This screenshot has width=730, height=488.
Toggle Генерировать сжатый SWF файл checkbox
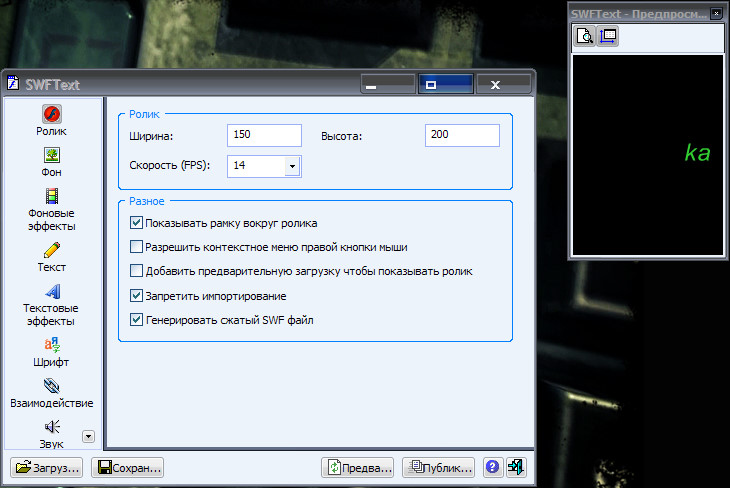[136, 319]
